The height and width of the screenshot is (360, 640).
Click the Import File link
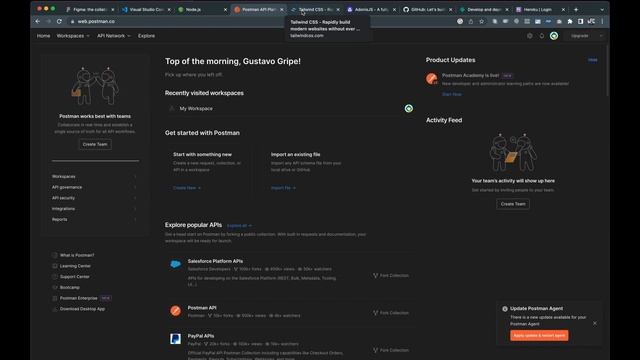tap(283, 188)
